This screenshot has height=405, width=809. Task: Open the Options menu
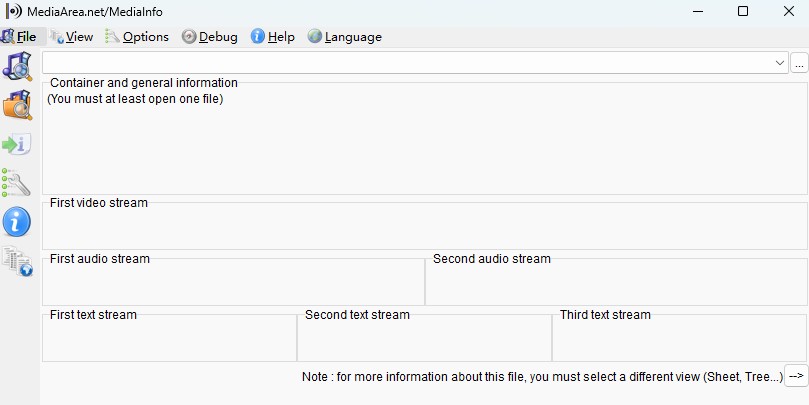tap(137, 37)
